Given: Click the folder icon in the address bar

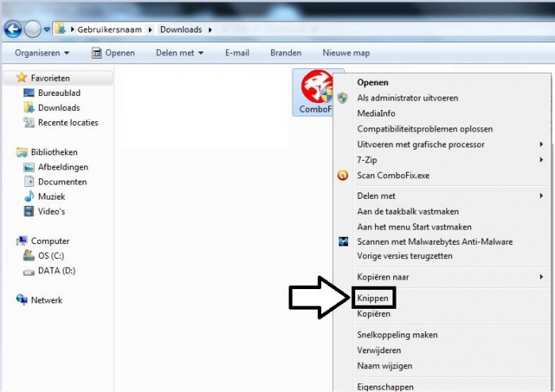Looking at the screenshot, I should click(x=60, y=29).
